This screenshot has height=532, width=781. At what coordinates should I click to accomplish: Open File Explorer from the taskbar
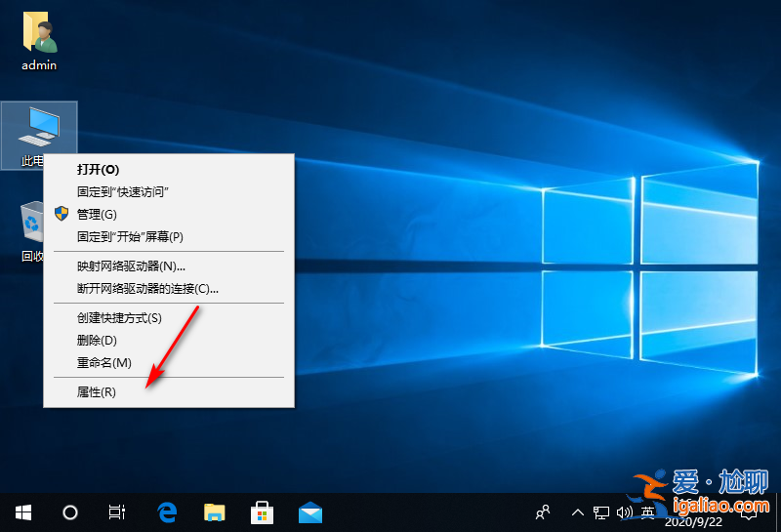coord(215,512)
